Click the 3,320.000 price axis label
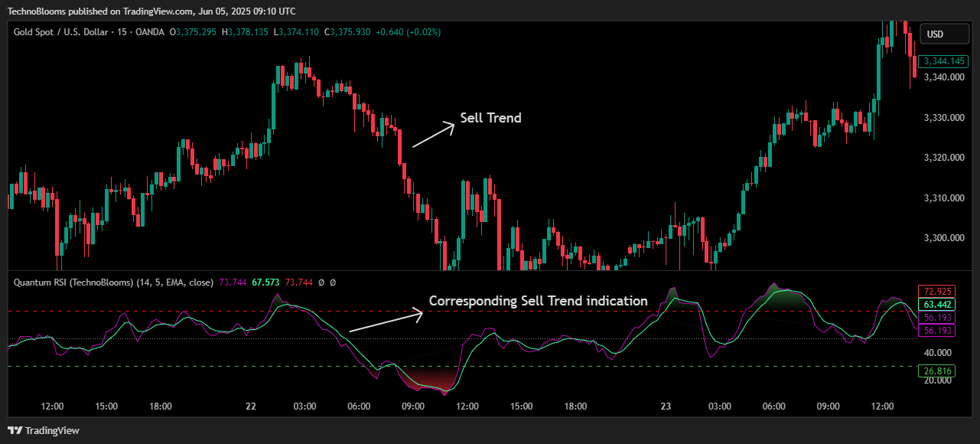980x444 pixels. 945,158
